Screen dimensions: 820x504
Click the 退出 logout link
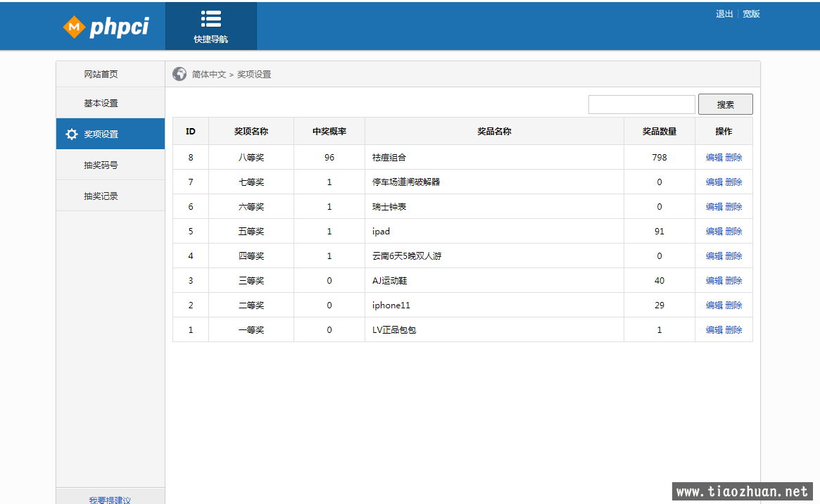[x=724, y=14]
